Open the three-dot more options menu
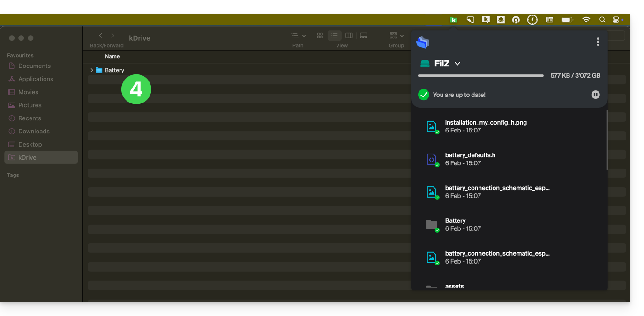Screen dimensions: 644x316 pyautogui.click(x=598, y=42)
